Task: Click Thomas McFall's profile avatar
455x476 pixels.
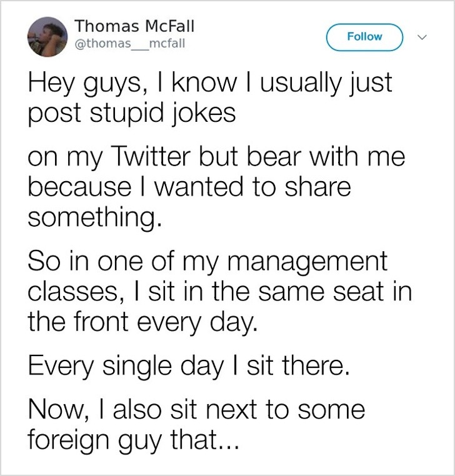Action: pyautogui.click(x=46, y=37)
